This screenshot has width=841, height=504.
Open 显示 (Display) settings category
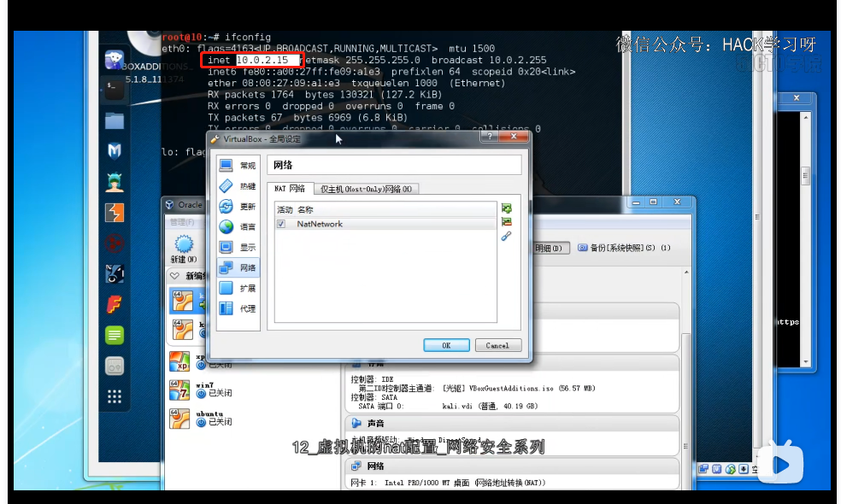[238, 247]
